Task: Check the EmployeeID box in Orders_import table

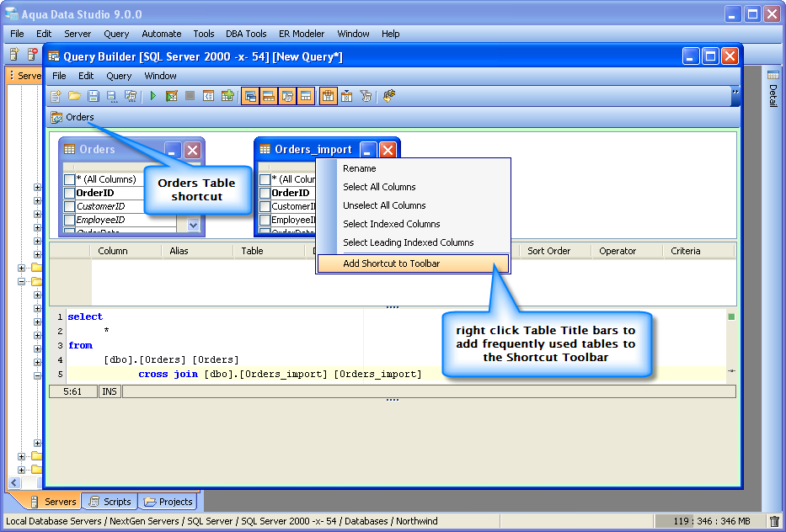Action: click(265, 220)
